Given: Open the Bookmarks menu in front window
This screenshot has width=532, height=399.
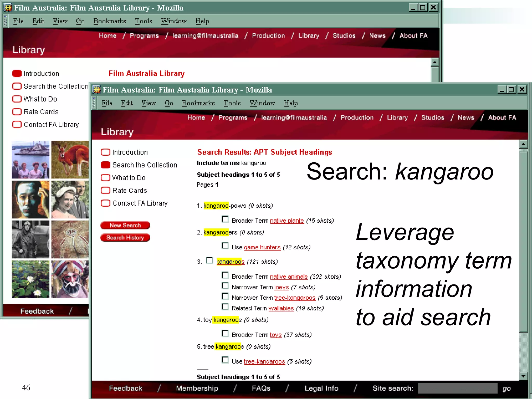Looking at the screenshot, I should 198,103.
